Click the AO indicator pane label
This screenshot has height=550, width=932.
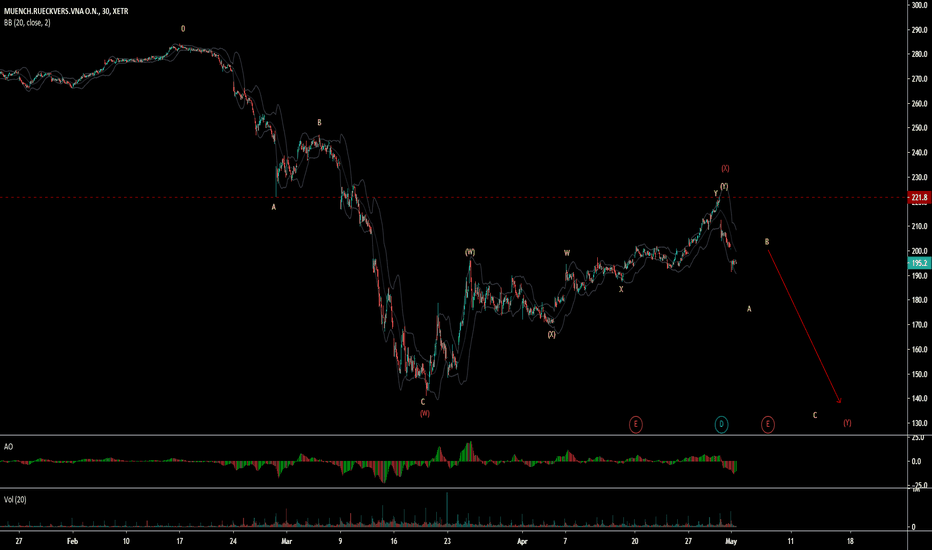coord(8,447)
